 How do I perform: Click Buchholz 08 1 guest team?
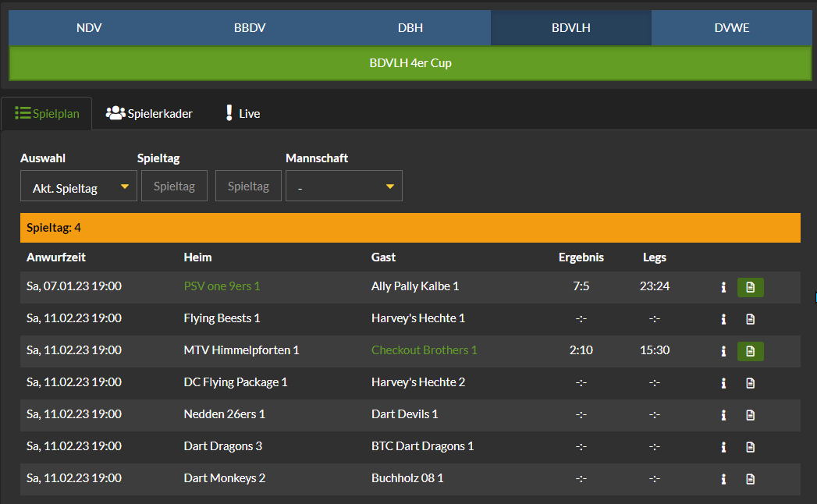pos(407,478)
